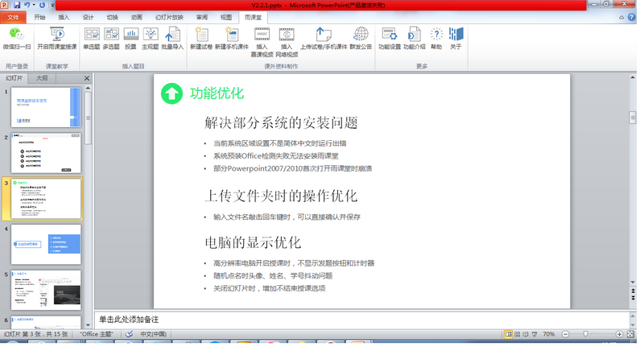Undo the last action in quick access toolbar
The width and height of the screenshot is (644, 347).
[x=27, y=5]
